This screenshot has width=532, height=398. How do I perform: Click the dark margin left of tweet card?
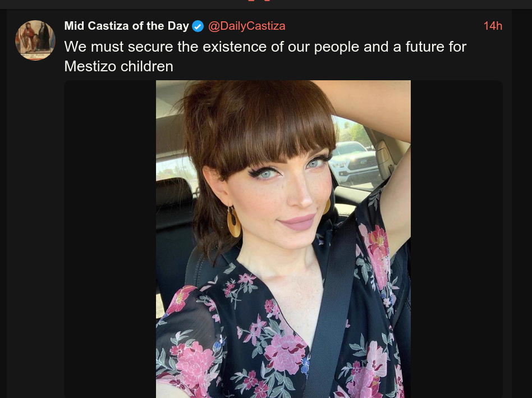click(x=3, y=204)
